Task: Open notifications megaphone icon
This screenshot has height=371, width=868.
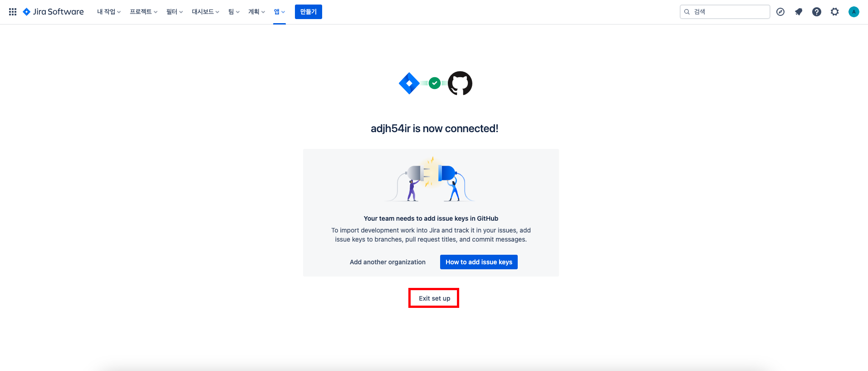Action: pyautogui.click(x=799, y=12)
